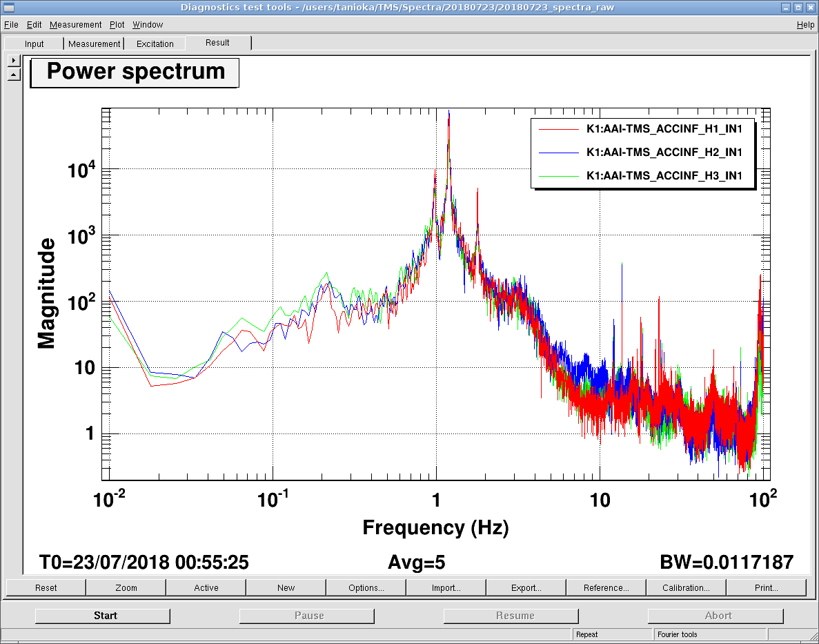Open the window menu icon in title bar
Viewport: 819px width, 644px height.
click(x=9, y=8)
